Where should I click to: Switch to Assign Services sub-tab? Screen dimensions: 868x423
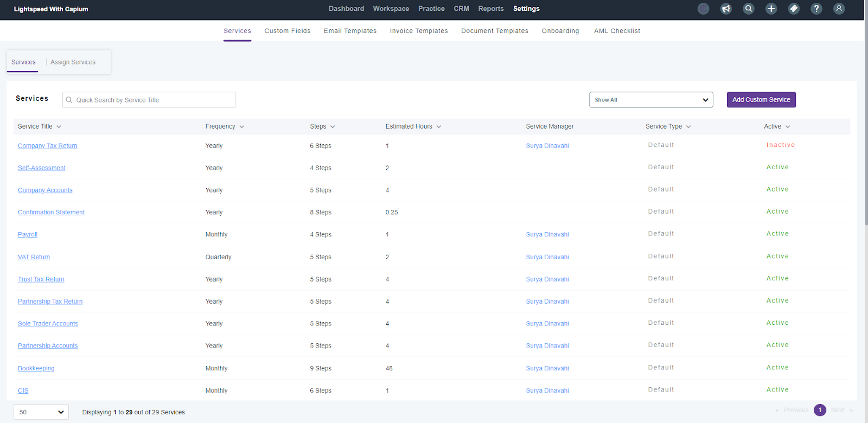click(x=73, y=62)
